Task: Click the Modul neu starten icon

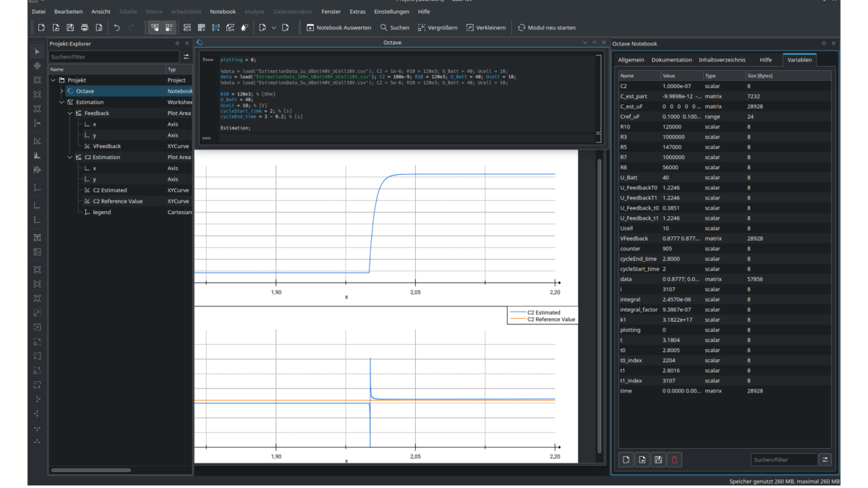Action: pos(522,28)
